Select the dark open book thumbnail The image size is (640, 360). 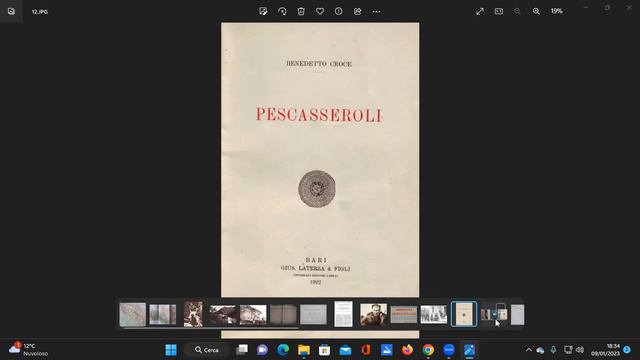283,315
